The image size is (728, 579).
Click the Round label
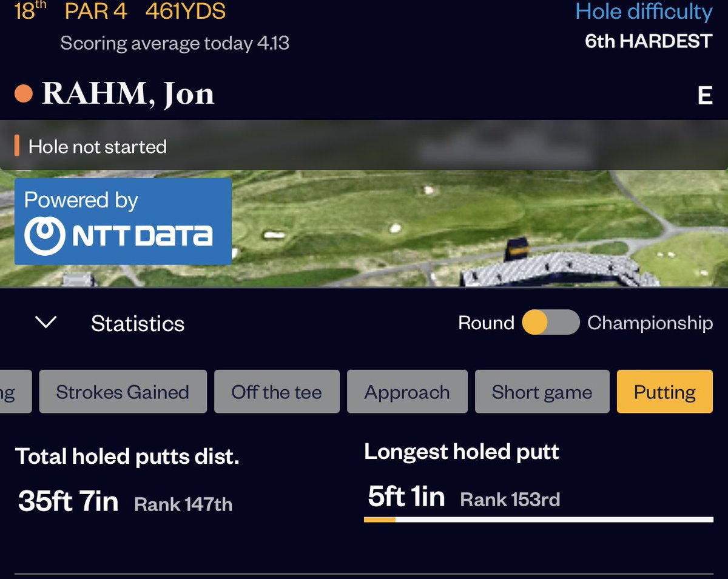486,323
